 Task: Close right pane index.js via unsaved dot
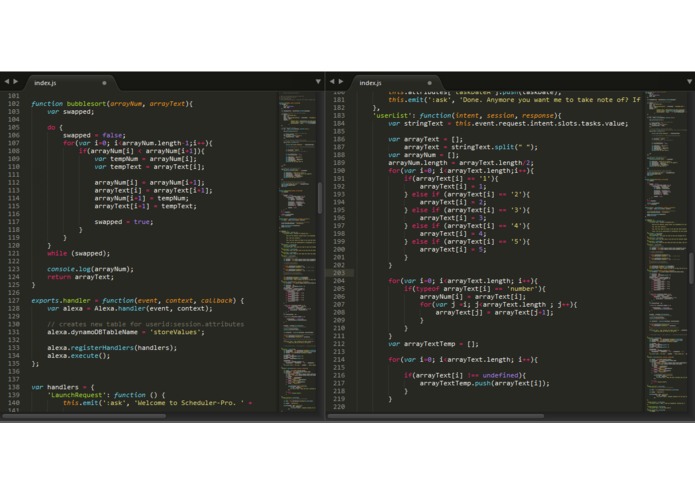429,83
